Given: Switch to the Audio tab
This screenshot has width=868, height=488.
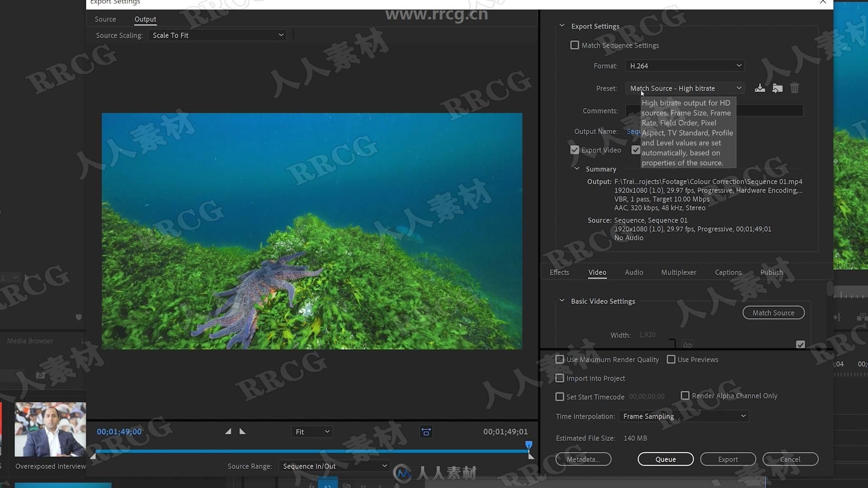Looking at the screenshot, I should [634, 272].
